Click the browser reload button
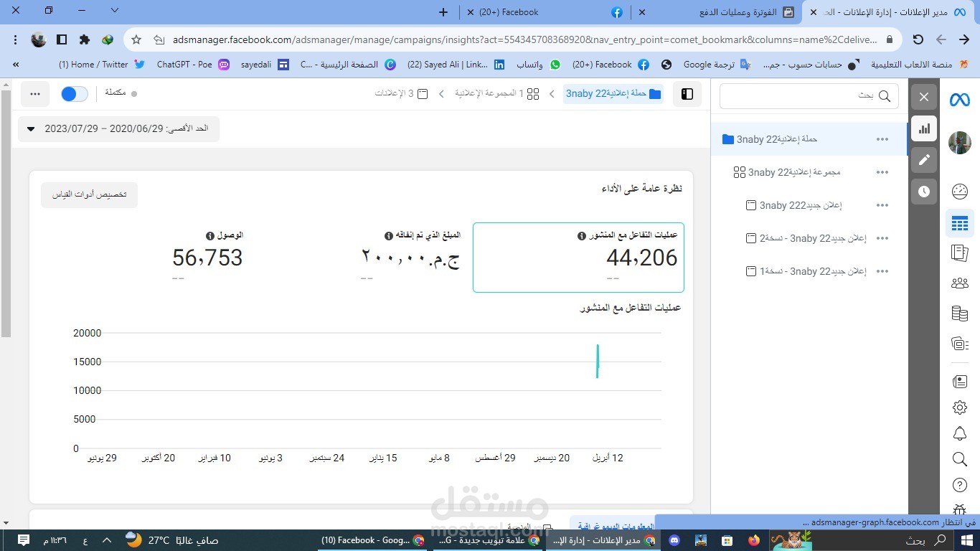 point(918,39)
